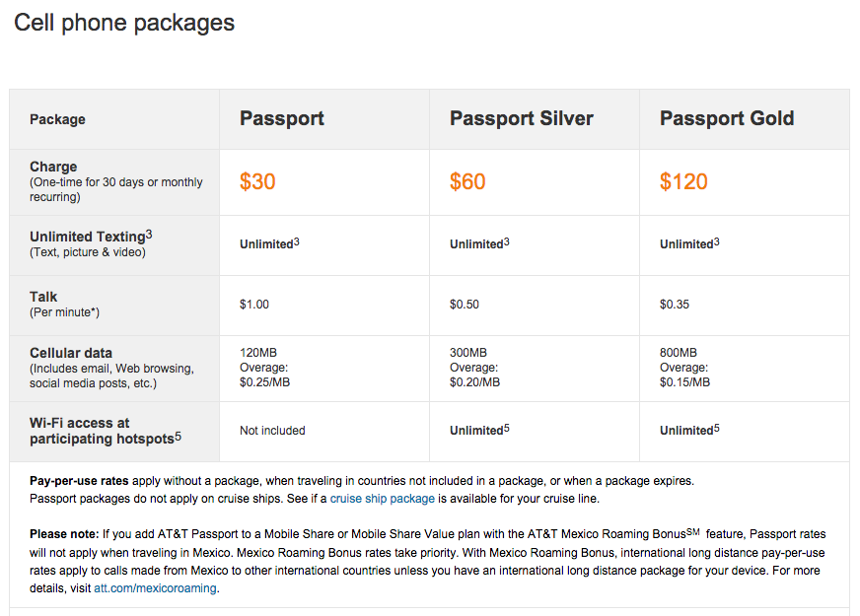The width and height of the screenshot is (860, 616).
Task: Click the $1.00 Passport talk rate
Action: tap(253, 305)
